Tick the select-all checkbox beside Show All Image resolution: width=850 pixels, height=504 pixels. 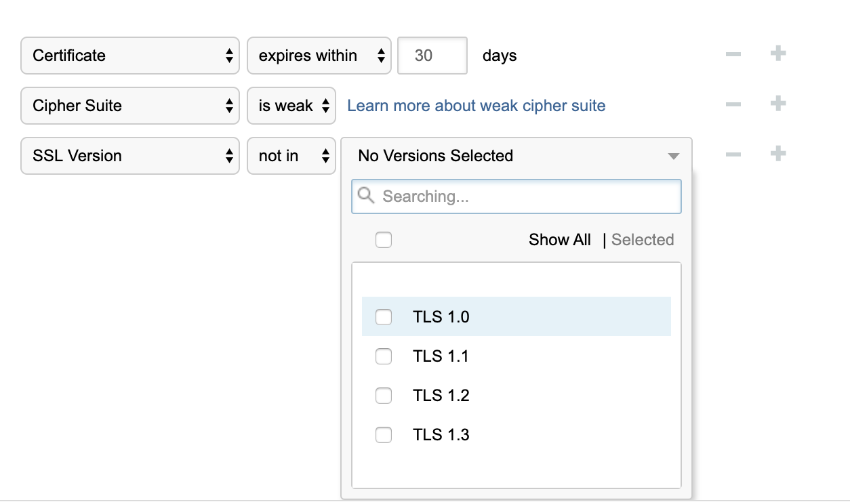click(x=384, y=240)
